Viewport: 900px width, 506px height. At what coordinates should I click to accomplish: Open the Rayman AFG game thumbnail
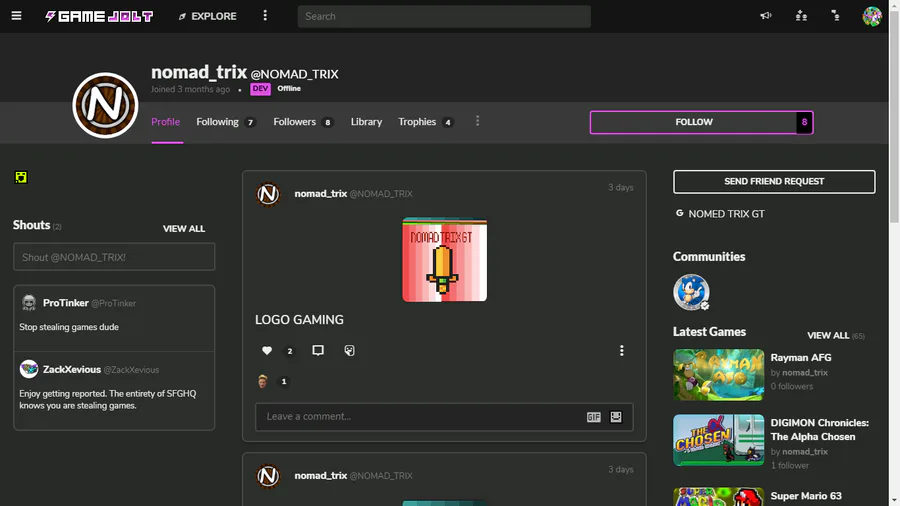tap(718, 375)
